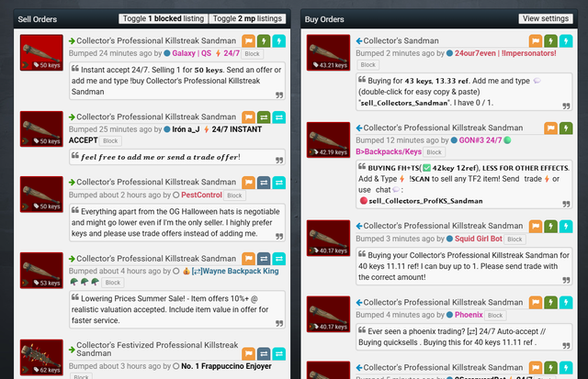Click buy order thumbnail priced 43.21 keys
Screen dimensions: 588x379
328,53
